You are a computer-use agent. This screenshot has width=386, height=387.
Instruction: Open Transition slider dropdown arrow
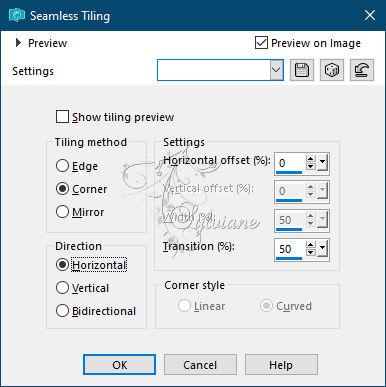coord(322,249)
